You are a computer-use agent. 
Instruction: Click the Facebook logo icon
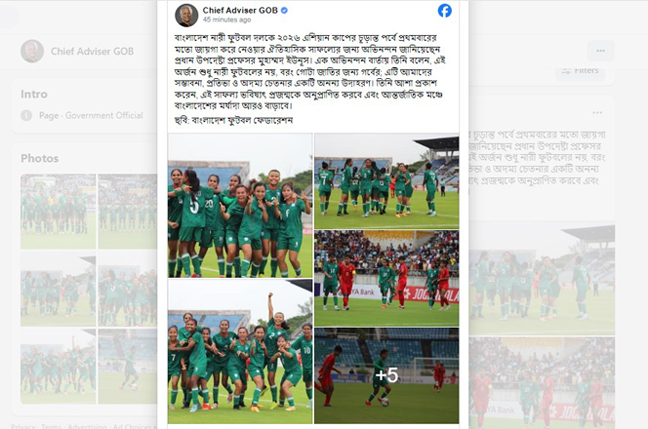pyautogui.click(x=445, y=11)
